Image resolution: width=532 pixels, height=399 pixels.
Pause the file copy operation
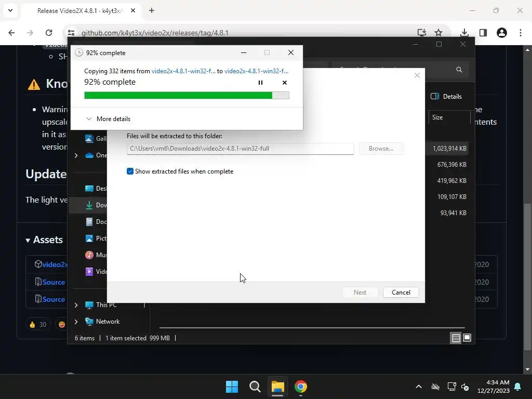[x=260, y=83]
